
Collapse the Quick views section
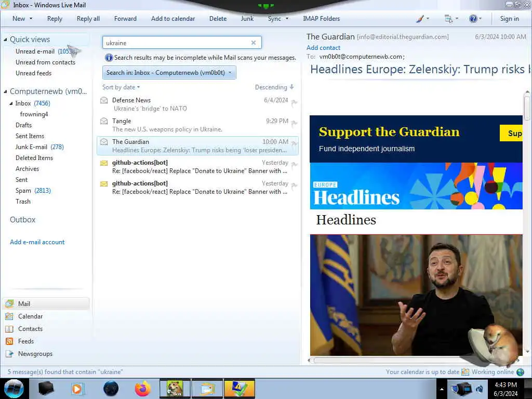(x=5, y=39)
